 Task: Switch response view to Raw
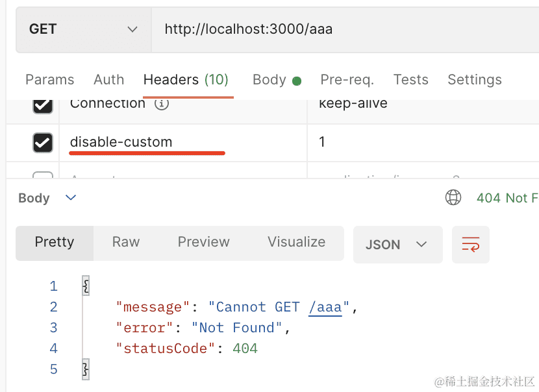125,242
